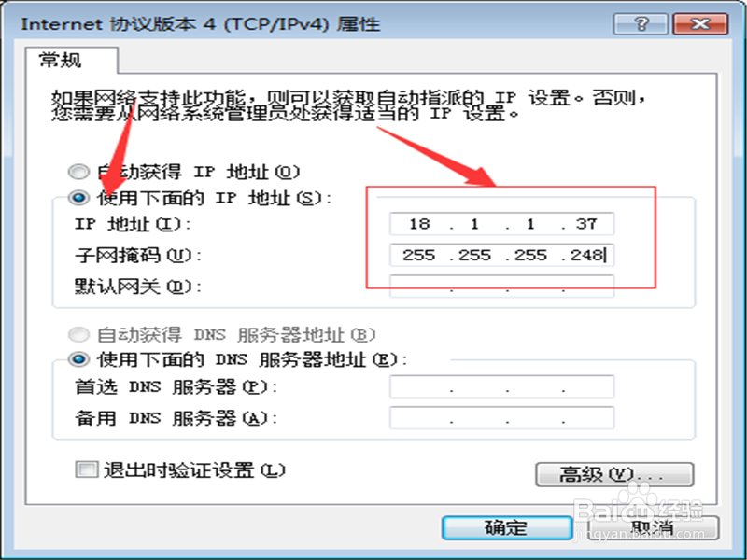This screenshot has height=560, width=747.
Task: Click the 高级 advanced button
Action: 614,474
